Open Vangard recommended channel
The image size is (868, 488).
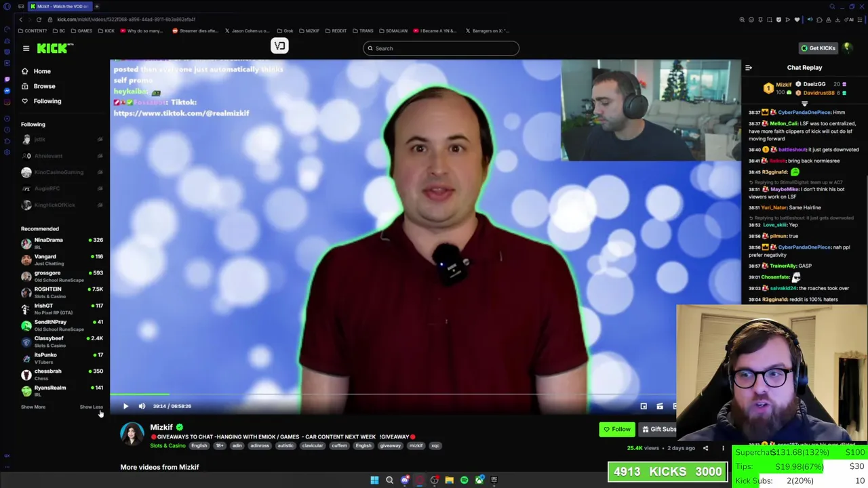click(x=62, y=259)
